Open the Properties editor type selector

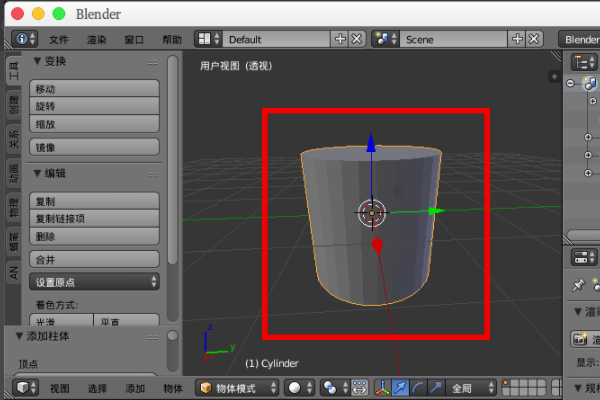click(x=584, y=257)
